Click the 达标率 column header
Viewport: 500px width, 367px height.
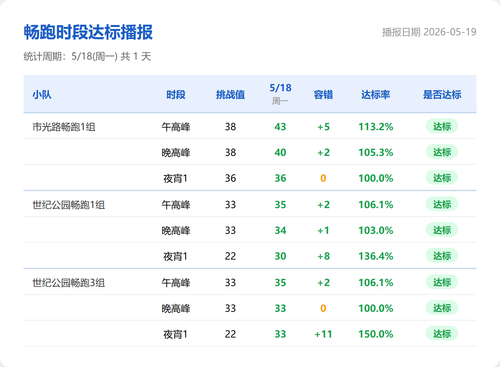pos(376,95)
